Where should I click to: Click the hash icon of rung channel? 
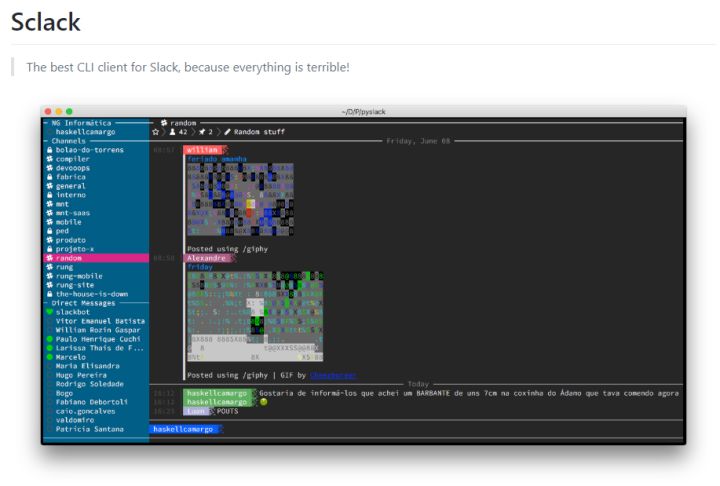point(50,267)
